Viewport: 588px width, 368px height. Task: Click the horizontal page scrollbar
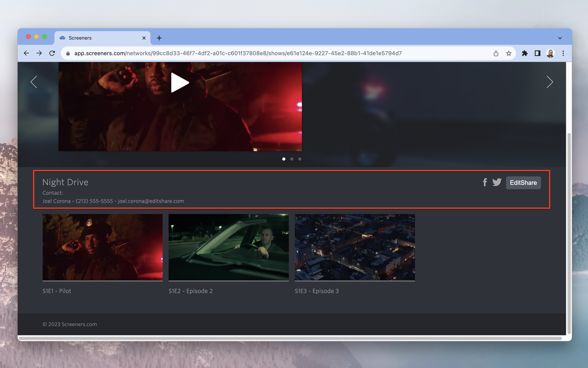tap(290, 338)
